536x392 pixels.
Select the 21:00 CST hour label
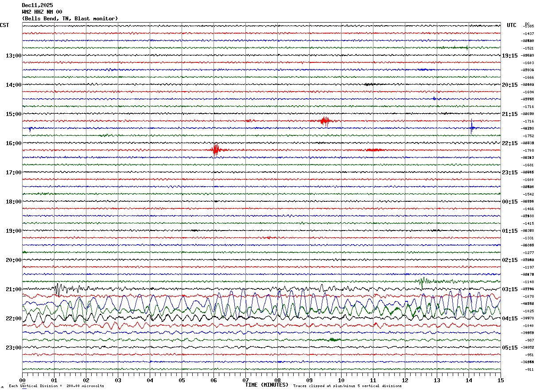(14, 289)
